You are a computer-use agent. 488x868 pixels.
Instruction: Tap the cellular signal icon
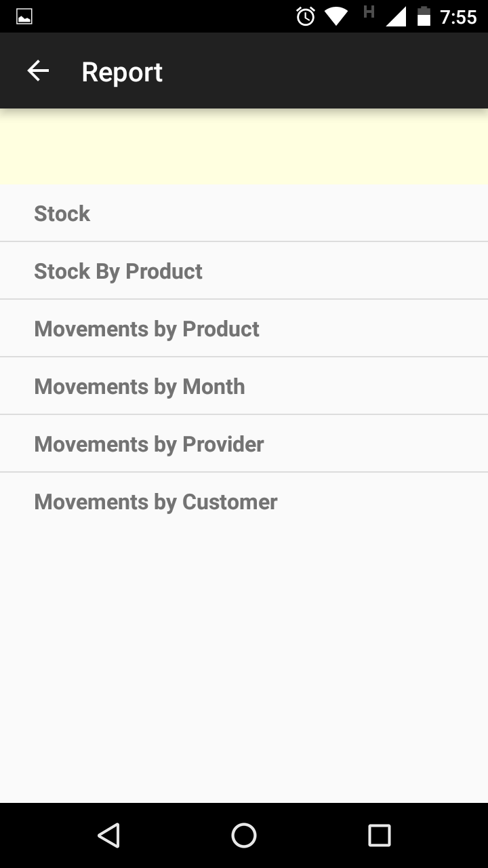396,16
